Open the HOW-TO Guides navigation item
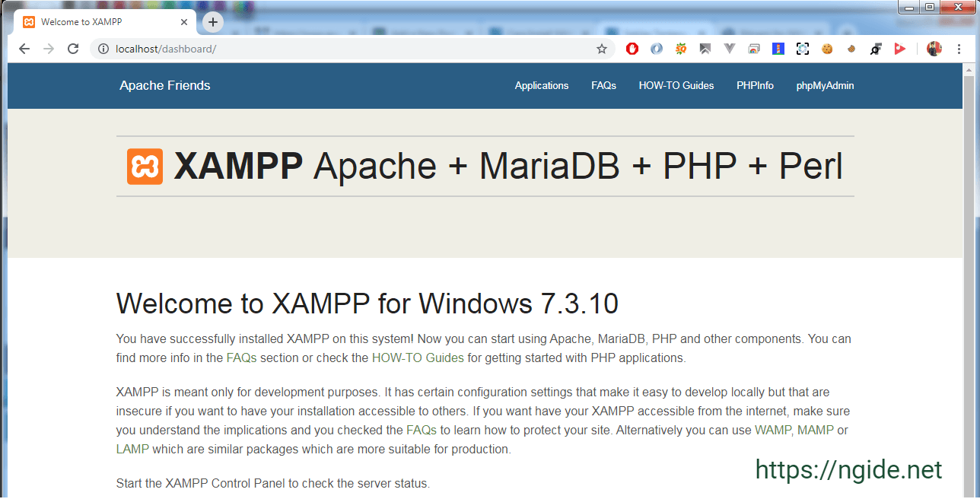 pyautogui.click(x=676, y=86)
